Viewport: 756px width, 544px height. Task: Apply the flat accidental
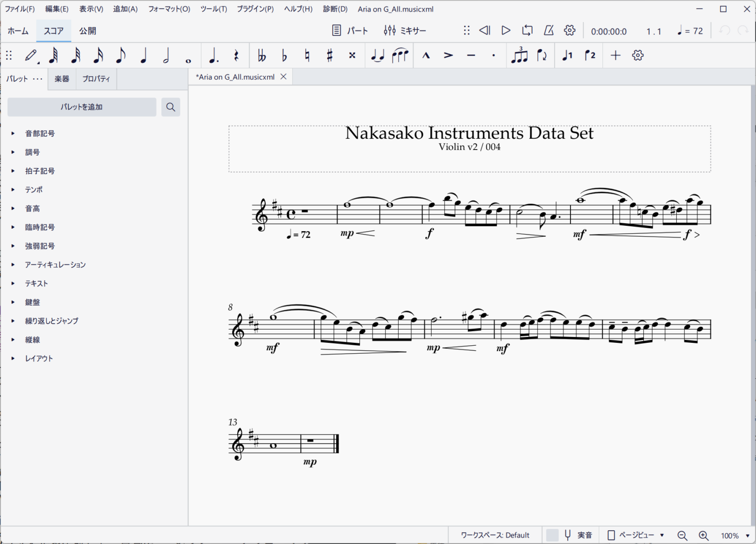click(284, 56)
